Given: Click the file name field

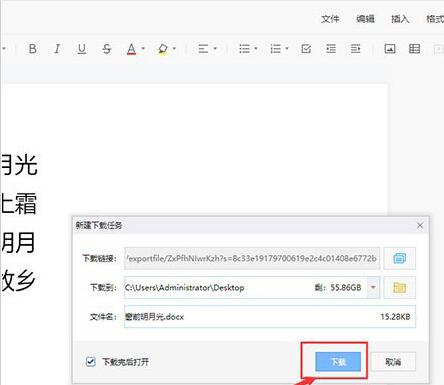Looking at the screenshot, I should (x=270, y=317).
